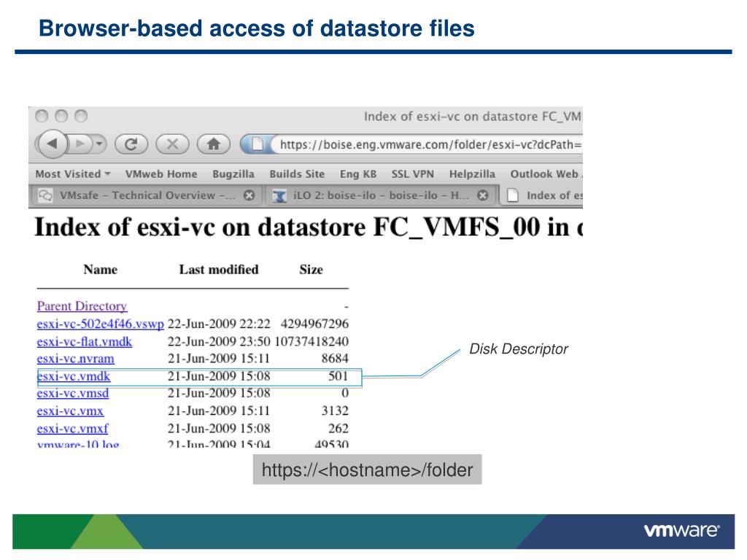
Task: Open the Builds Site bookmark
Action: tap(297, 174)
